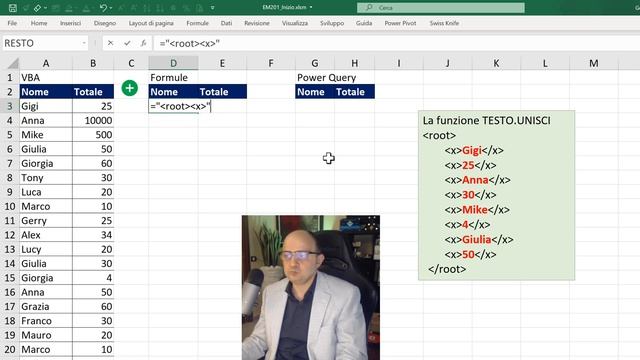
Task: Open the Insert Function fx dialog
Action: 143,43
